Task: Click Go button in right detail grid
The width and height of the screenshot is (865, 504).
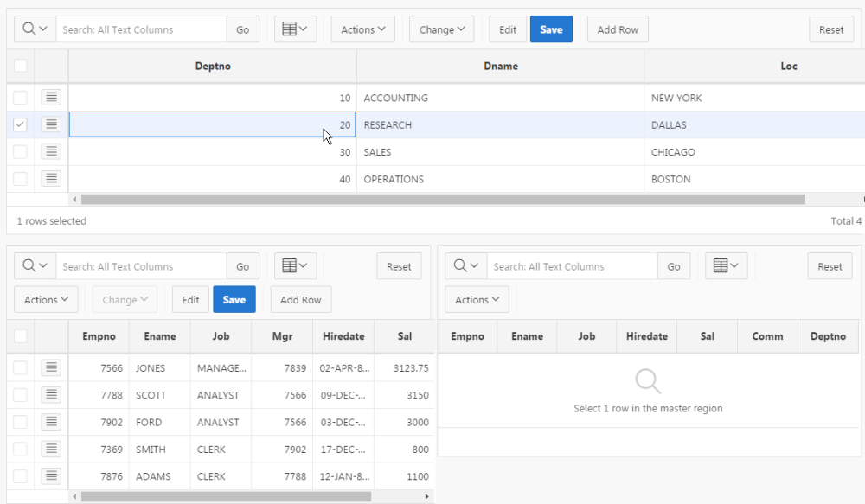Action: (674, 266)
